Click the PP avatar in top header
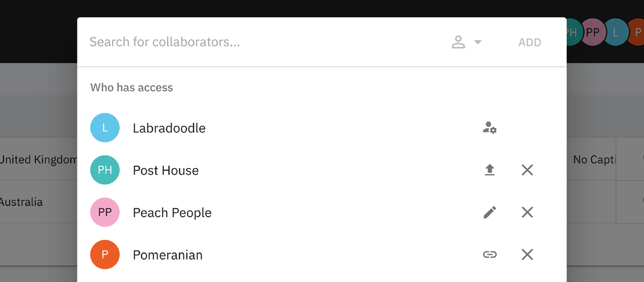 (x=593, y=32)
